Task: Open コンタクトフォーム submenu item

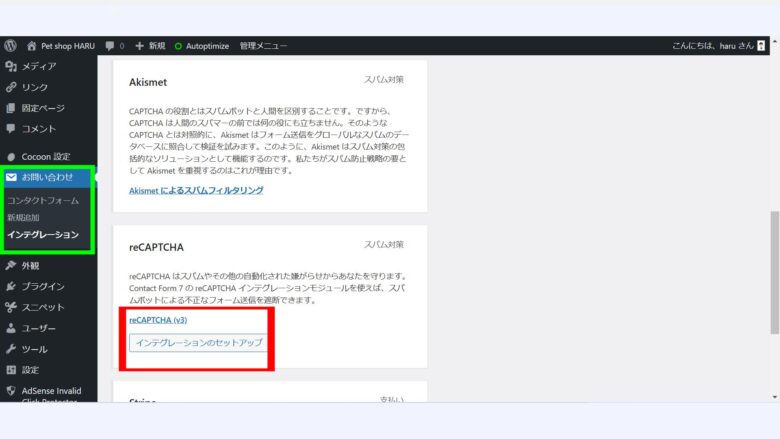Action: 43,200
